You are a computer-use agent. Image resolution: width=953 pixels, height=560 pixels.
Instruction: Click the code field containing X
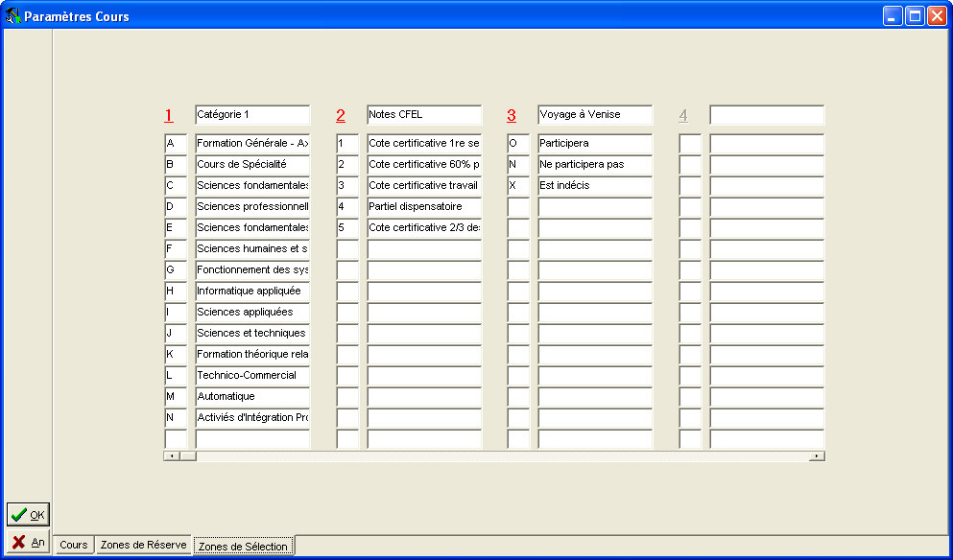click(518, 186)
